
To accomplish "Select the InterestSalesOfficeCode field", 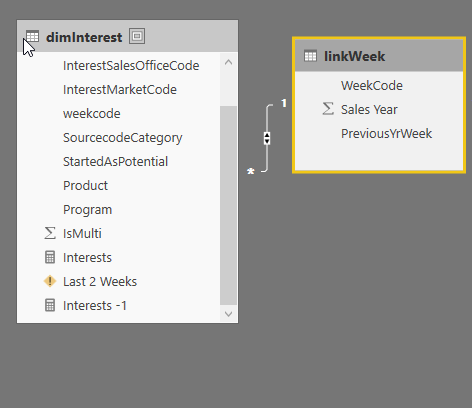I will (131, 66).
